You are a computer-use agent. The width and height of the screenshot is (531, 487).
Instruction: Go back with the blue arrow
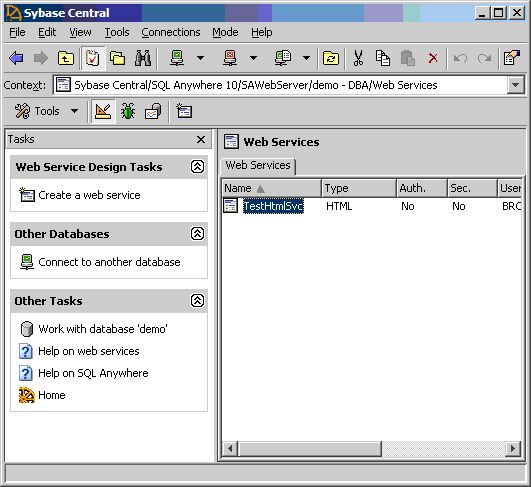point(16,58)
